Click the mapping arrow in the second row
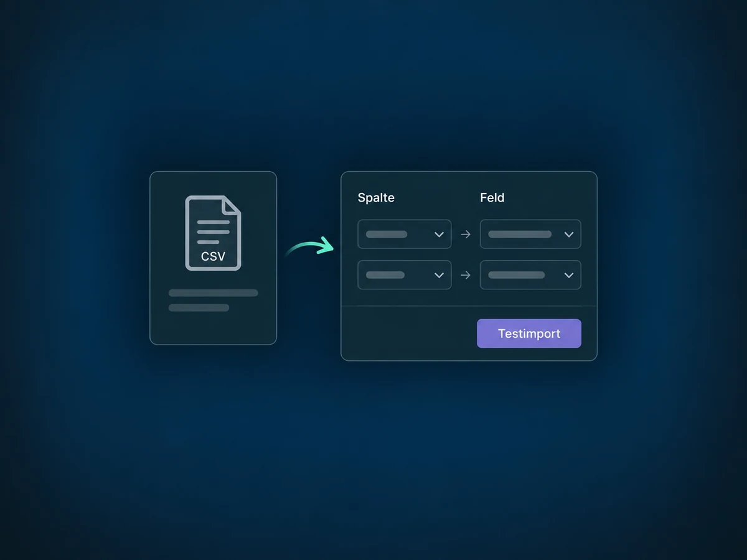The height and width of the screenshot is (560, 747). pos(466,275)
